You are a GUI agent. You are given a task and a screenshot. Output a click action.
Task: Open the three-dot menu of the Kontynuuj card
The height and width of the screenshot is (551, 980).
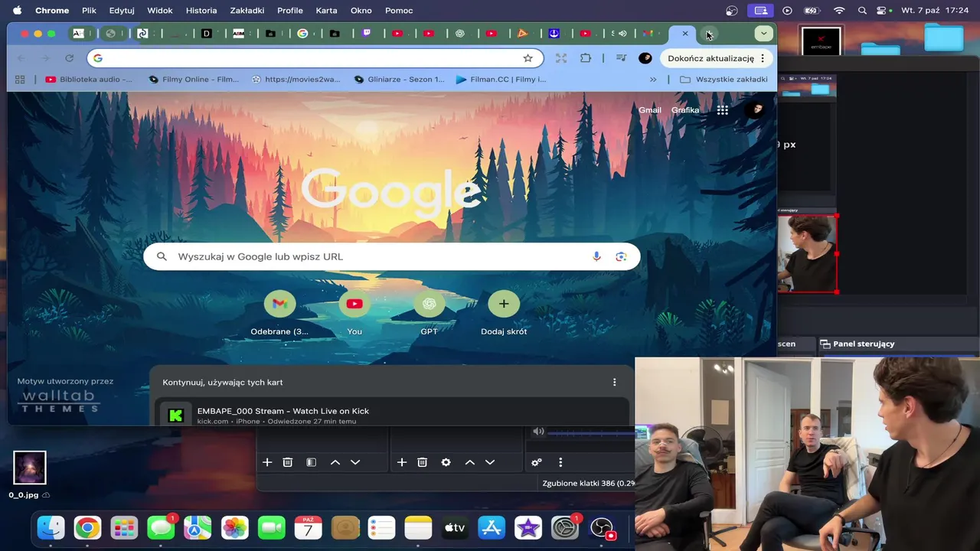point(614,382)
